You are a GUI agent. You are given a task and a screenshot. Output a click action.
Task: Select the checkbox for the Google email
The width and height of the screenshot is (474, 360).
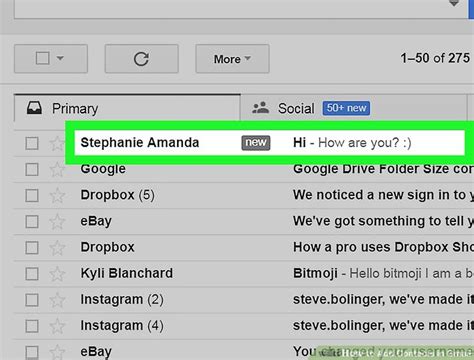point(32,169)
